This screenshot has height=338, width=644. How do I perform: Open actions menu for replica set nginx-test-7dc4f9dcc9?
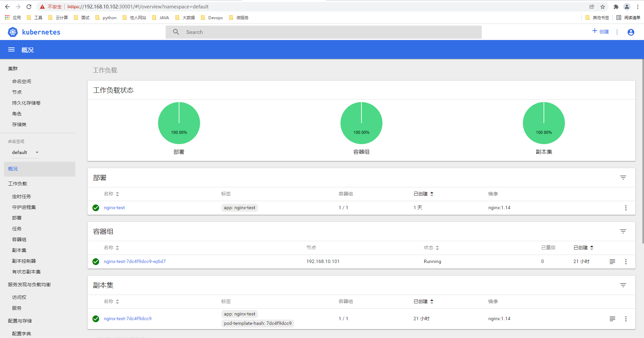click(x=626, y=319)
